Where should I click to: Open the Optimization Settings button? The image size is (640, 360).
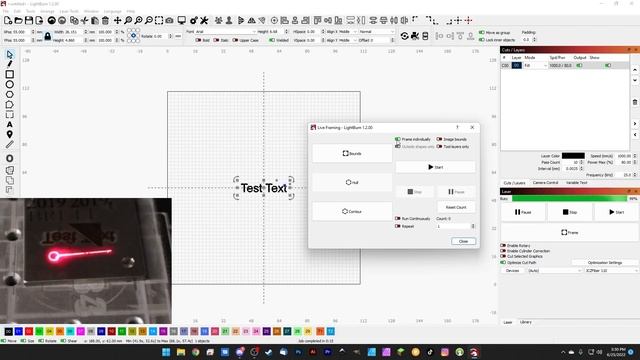pyautogui.click(x=604, y=262)
